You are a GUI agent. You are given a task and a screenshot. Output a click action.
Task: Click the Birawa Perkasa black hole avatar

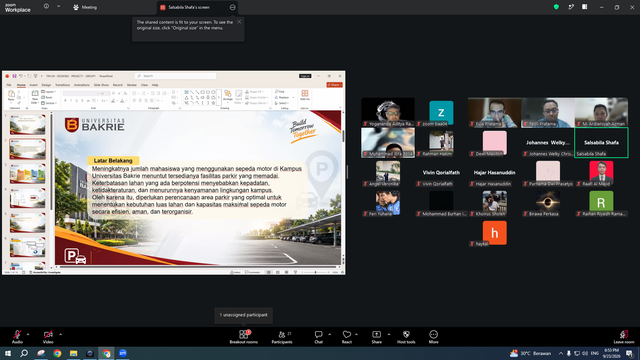(548, 201)
